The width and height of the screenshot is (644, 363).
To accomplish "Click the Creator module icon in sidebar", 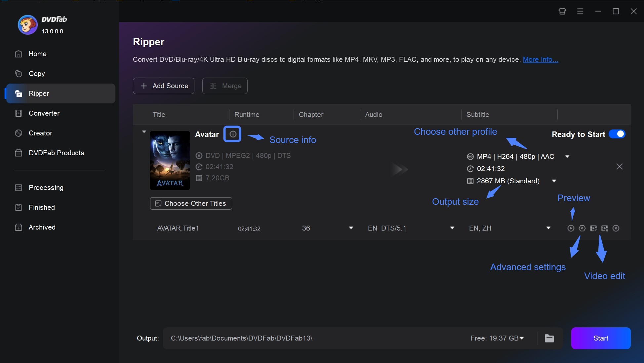I will pos(18,133).
